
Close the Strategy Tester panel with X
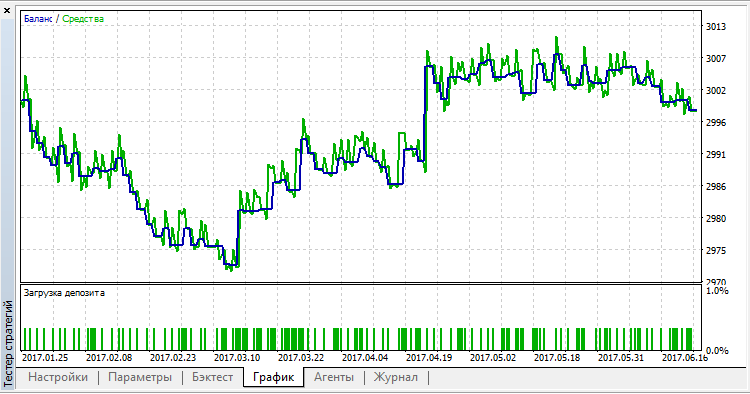[x=7, y=10]
